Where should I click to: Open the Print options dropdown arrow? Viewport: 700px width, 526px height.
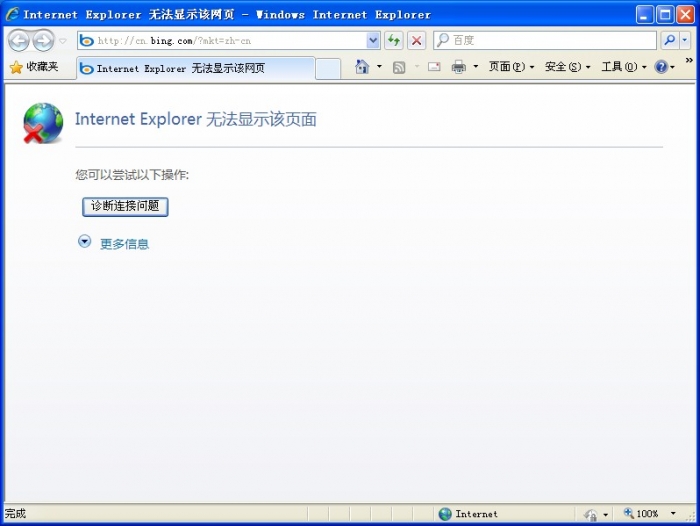[475, 67]
